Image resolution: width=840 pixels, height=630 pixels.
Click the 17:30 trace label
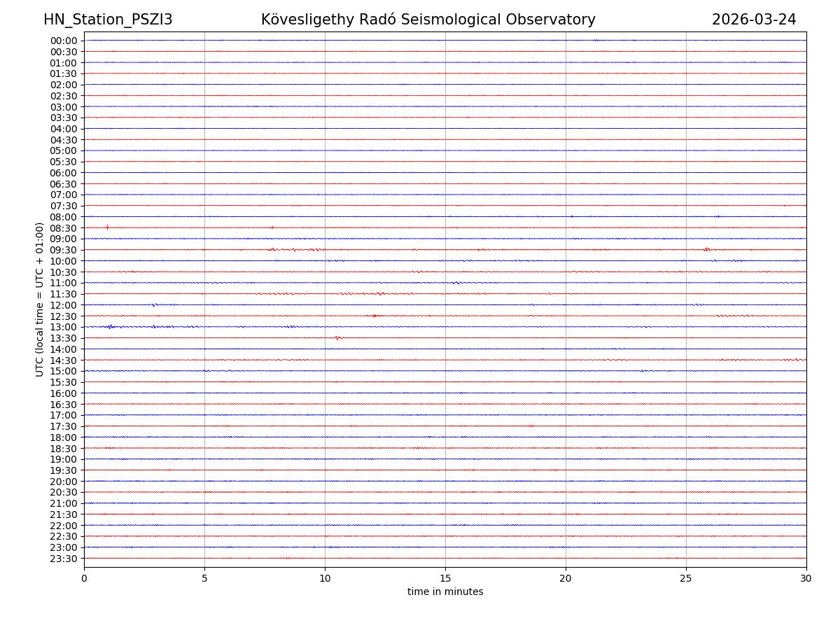(64, 426)
